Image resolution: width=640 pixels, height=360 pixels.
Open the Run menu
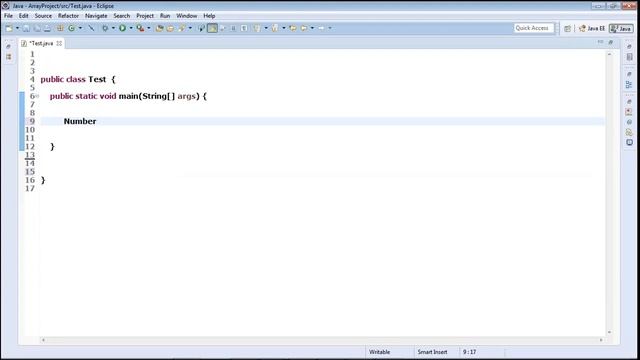click(165, 16)
